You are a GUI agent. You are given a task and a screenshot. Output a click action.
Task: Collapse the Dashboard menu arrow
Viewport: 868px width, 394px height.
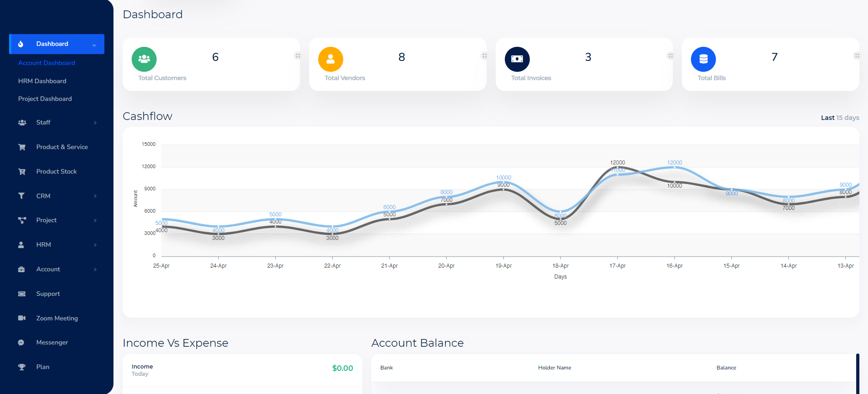[x=94, y=45]
